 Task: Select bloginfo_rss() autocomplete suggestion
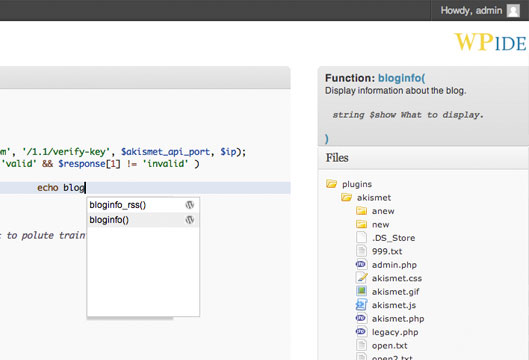click(x=143, y=205)
